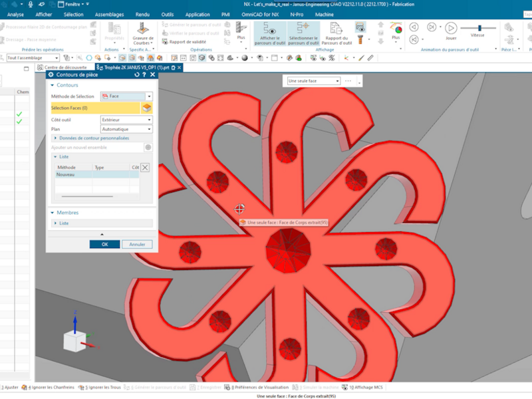Image resolution: width=532 pixels, height=399 pixels.
Task: Open Plus dropdown in Opérations group
Action: (x=241, y=31)
